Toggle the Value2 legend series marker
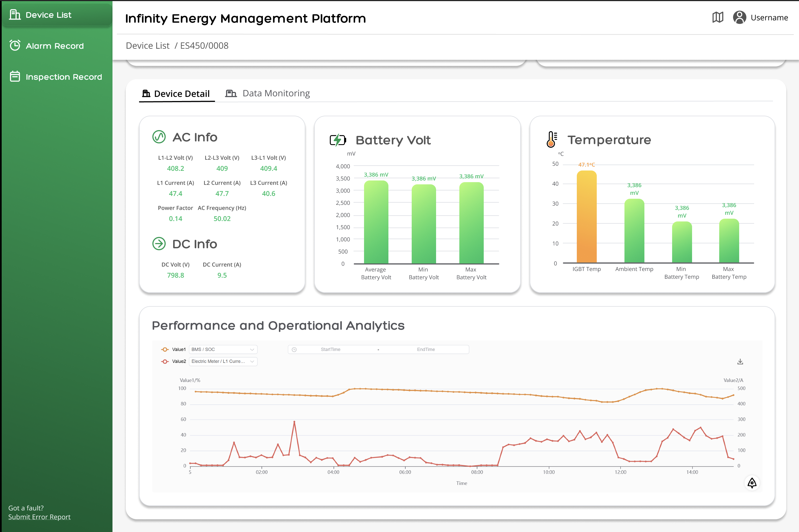Viewport: 799px width, 532px height. (x=165, y=361)
